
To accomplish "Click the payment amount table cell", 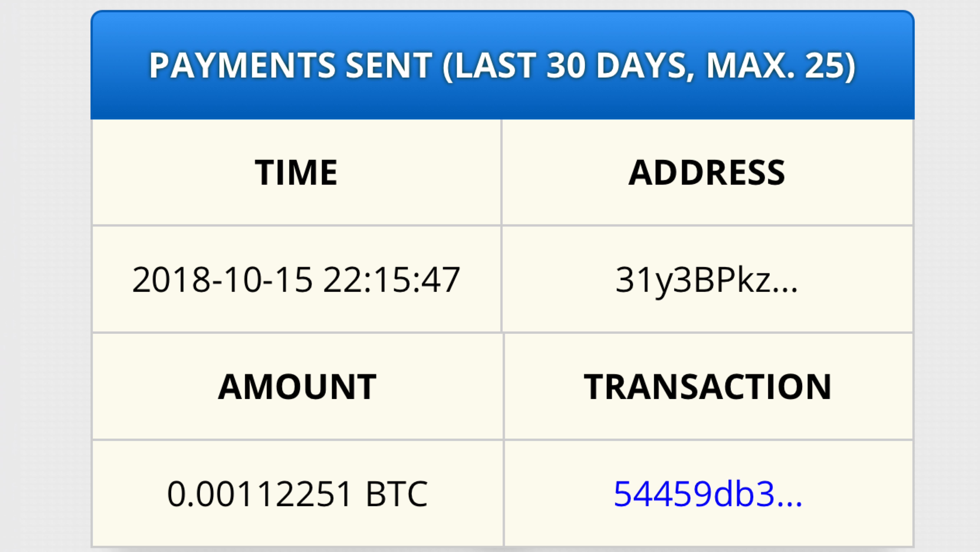I will [298, 493].
